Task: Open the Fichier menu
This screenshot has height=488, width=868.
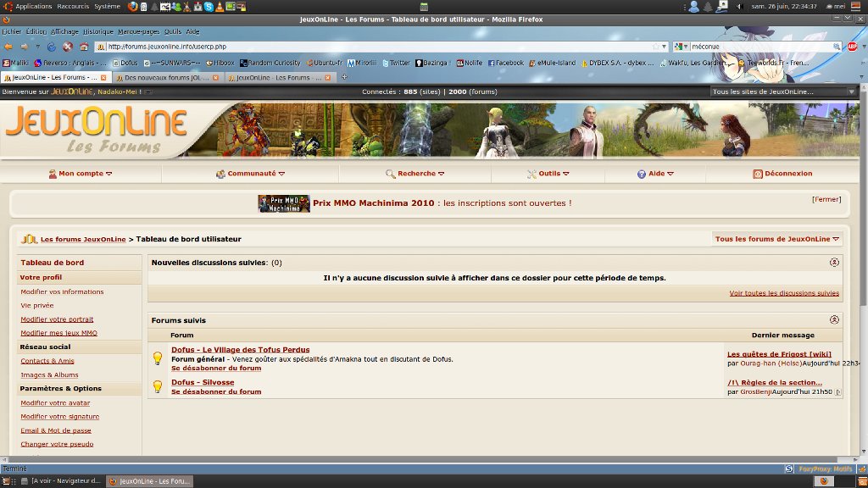Action: (x=12, y=31)
